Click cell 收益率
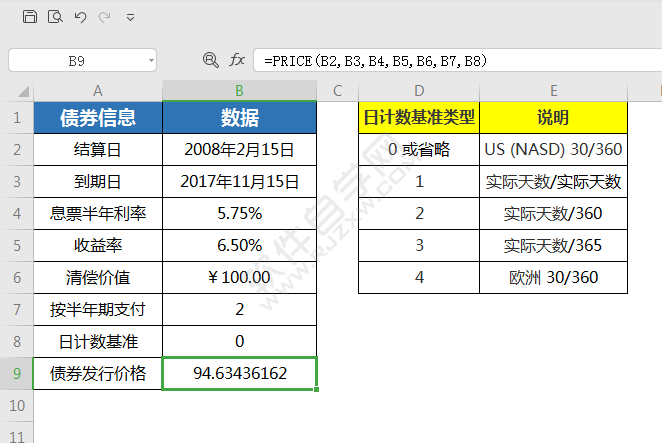Image resolution: width=662 pixels, height=443 pixels. 98,245
